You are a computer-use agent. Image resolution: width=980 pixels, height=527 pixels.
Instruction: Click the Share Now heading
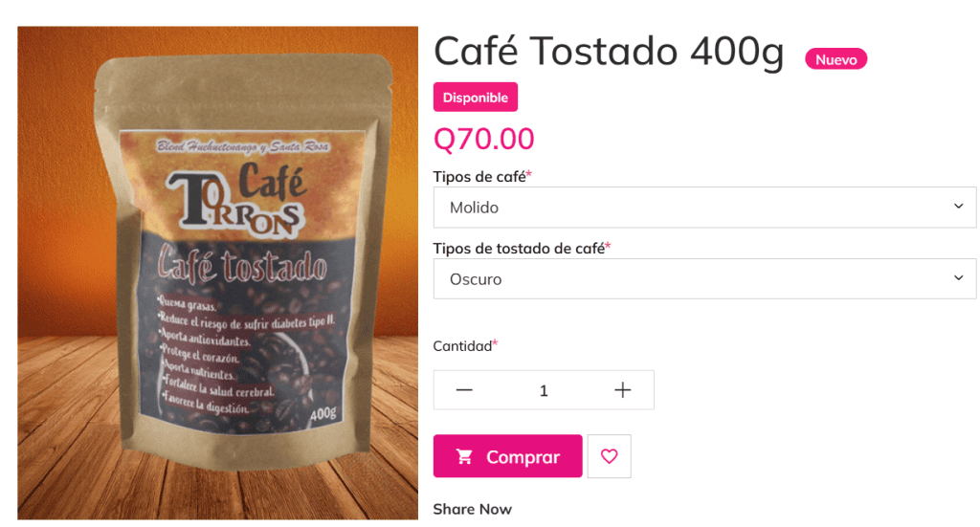pos(473,510)
